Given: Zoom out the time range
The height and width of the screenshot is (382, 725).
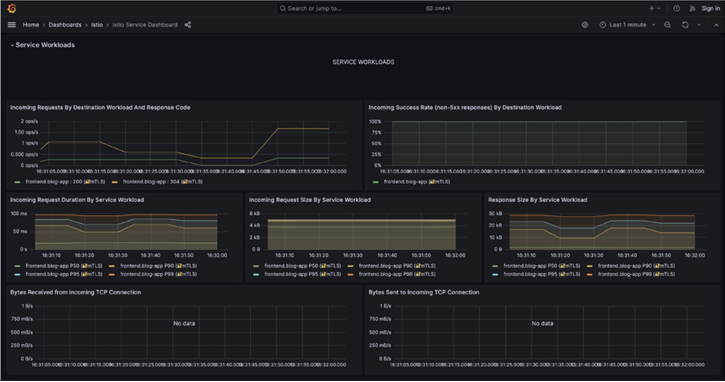Looking at the screenshot, I should pos(667,25).
